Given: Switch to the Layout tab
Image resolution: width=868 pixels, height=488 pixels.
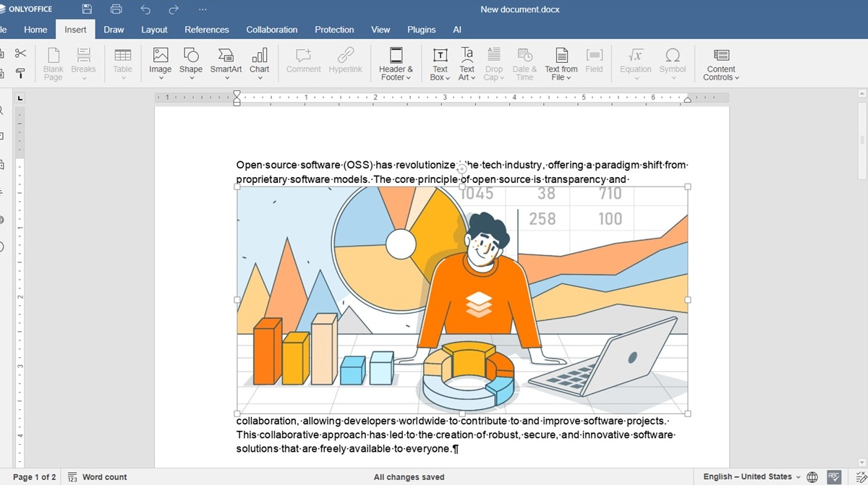Looking at the screenshot, I should coord(154,30).
